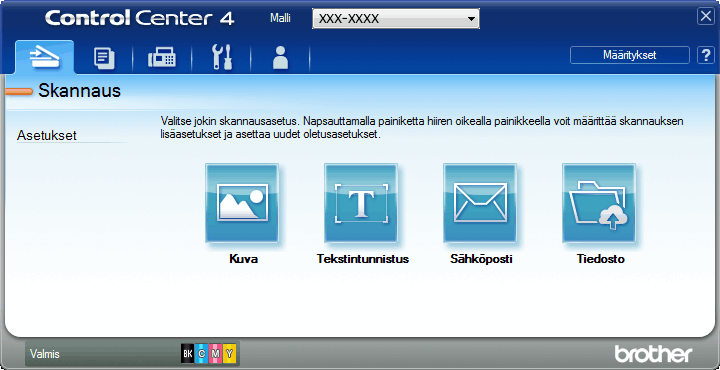
Task: Open the PC-Copy documents tab
Action: tap(104, 59)
